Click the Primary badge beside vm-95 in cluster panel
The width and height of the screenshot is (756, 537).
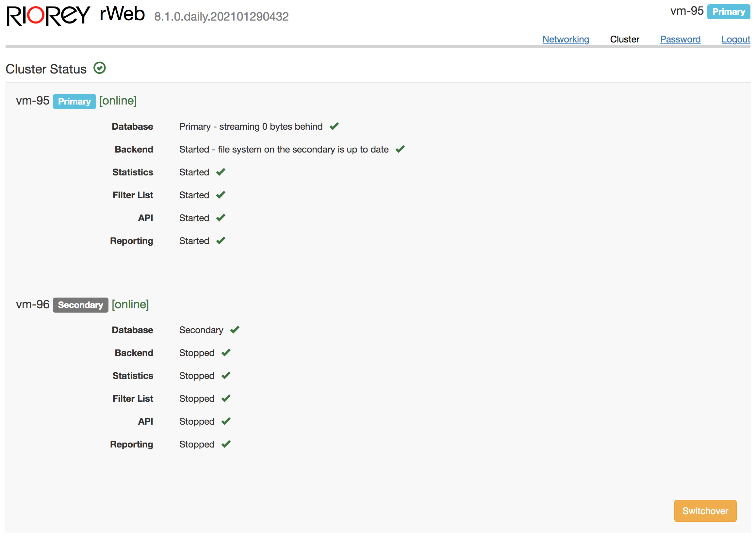[x=74, y=101]
